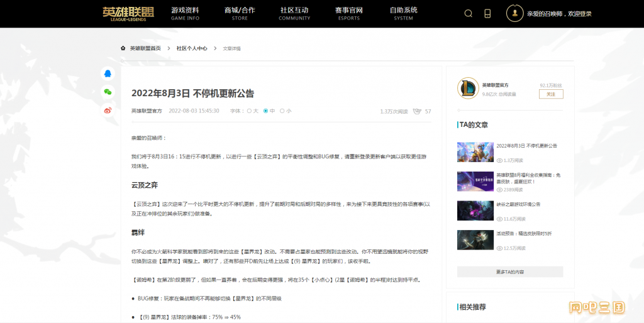This screenshot has width=644, height=323.
Task: Open sidebar article 2022年8月3日 不停机更新公告
Action: [526, 146]
